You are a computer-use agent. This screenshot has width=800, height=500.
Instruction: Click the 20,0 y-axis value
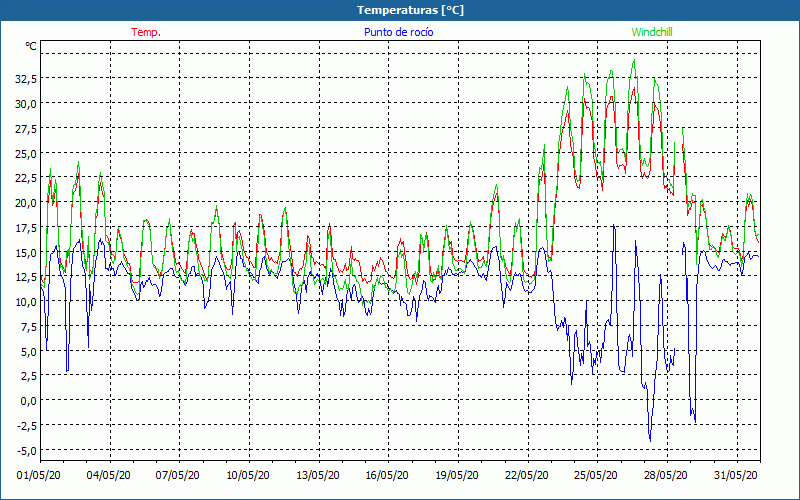26,203
